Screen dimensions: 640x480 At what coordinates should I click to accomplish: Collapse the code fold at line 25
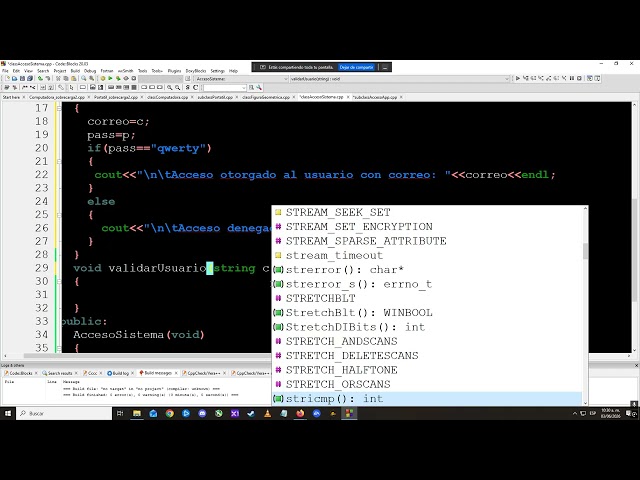pyautogui.click(x=59, y=215)
